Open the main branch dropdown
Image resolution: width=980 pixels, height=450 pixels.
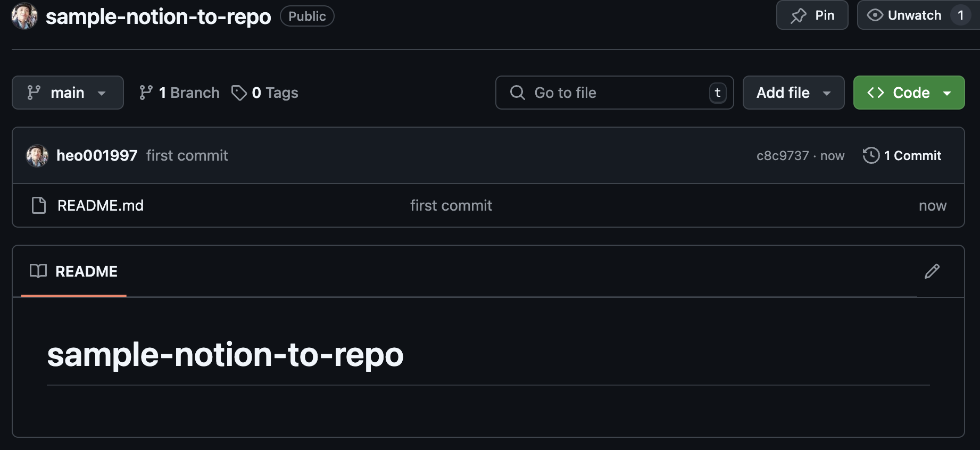tap(68, 93)
